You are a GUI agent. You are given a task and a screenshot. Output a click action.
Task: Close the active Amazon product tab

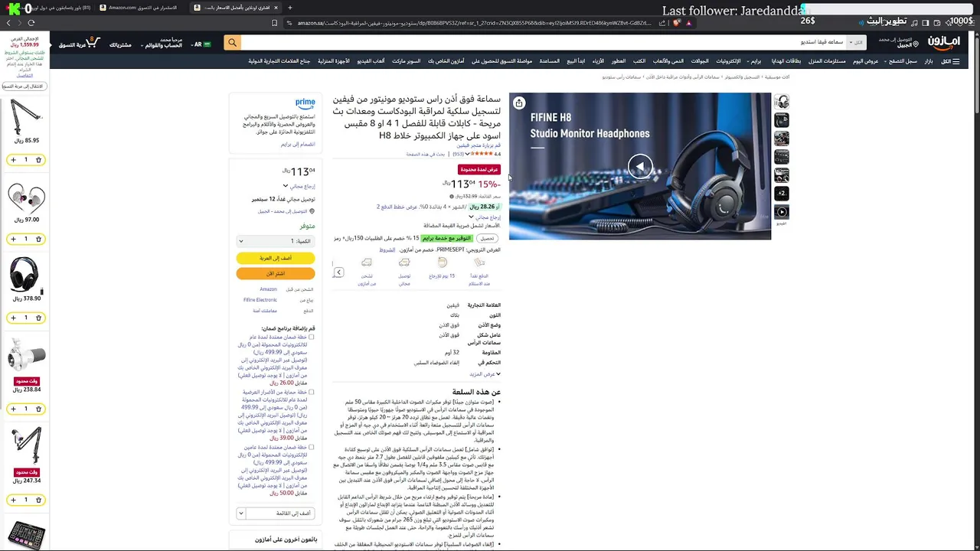pyautogui.click(x=275, y=8)
